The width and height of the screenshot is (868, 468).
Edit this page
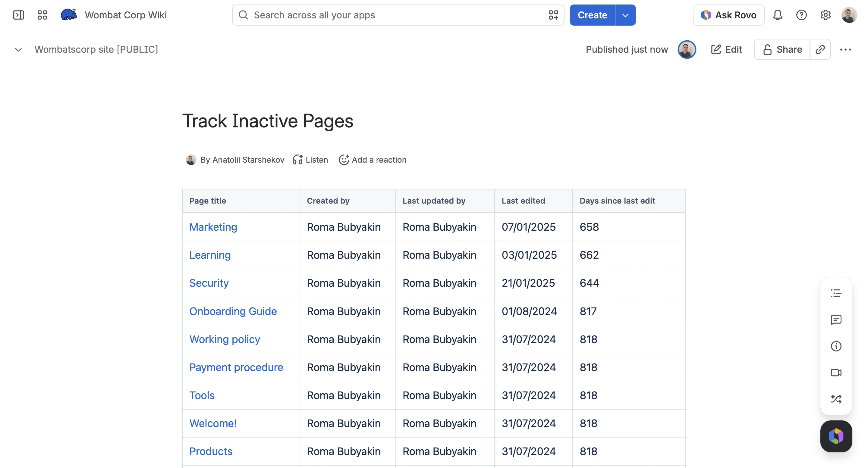coord(726,49)
